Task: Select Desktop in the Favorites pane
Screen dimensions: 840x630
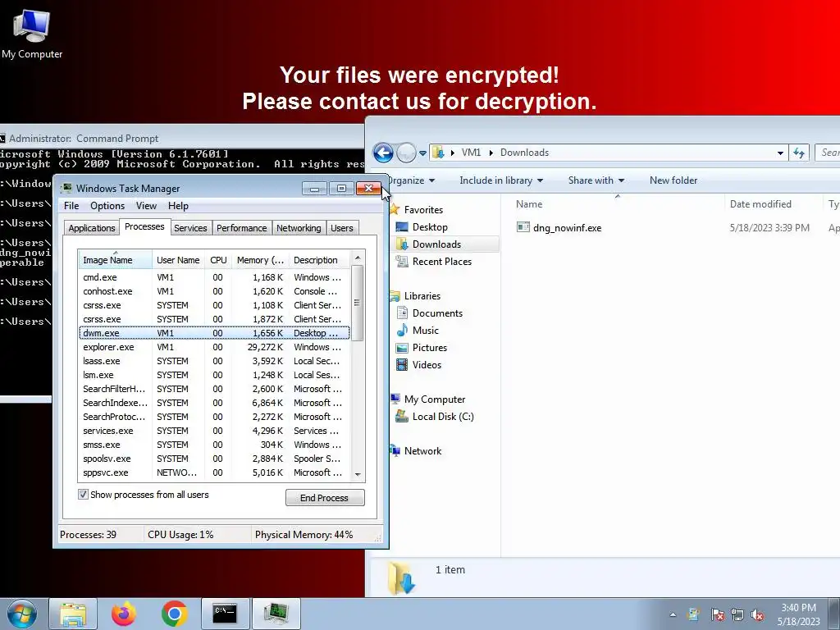Action: pyautogui.click(x=430, y=227)
